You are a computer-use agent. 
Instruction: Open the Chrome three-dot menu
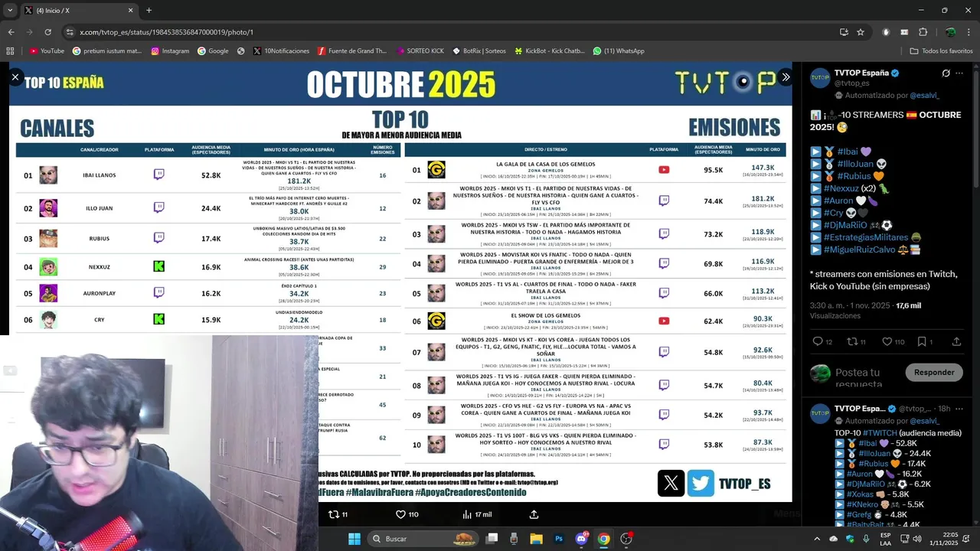[x=969, y=32]
